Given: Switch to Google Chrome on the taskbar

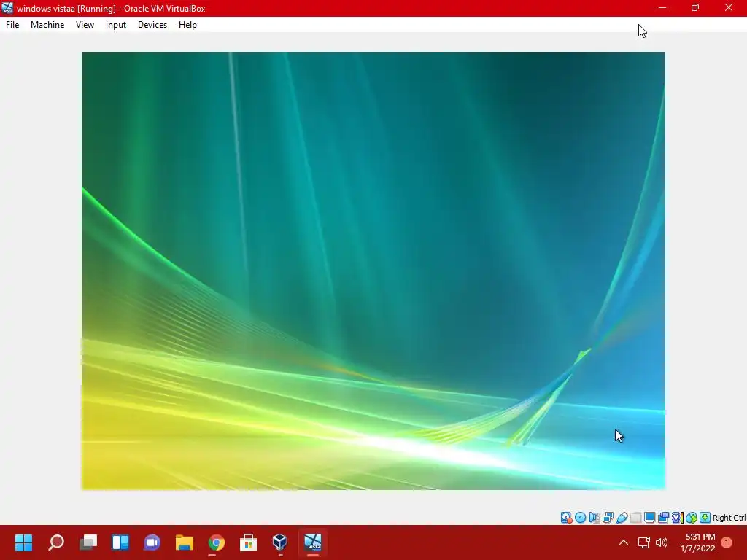Looking at the screenshot, I should [216, 542].
